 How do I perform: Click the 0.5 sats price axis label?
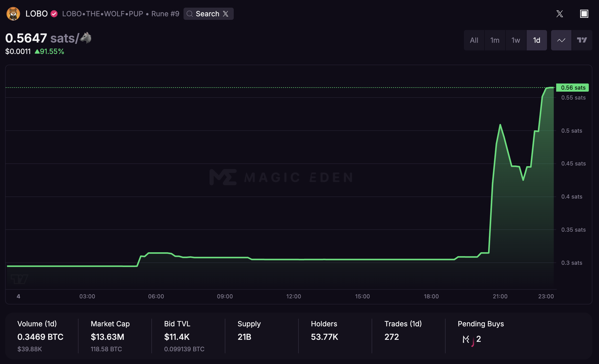tap(571, 131)
